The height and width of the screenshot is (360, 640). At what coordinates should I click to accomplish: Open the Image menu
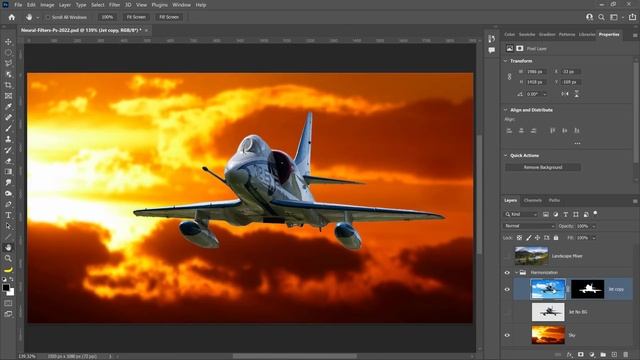47,5
